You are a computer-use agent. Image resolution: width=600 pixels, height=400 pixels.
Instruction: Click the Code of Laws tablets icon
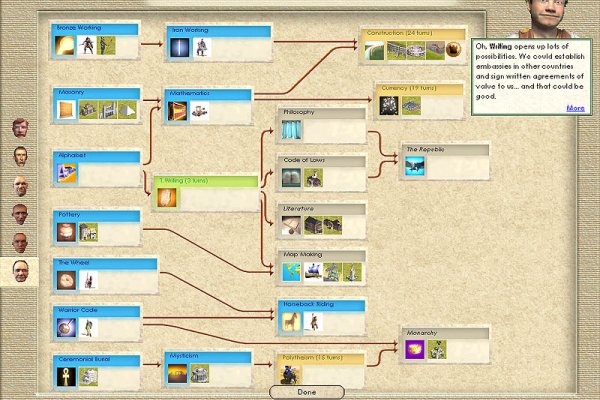pos(291,178)
